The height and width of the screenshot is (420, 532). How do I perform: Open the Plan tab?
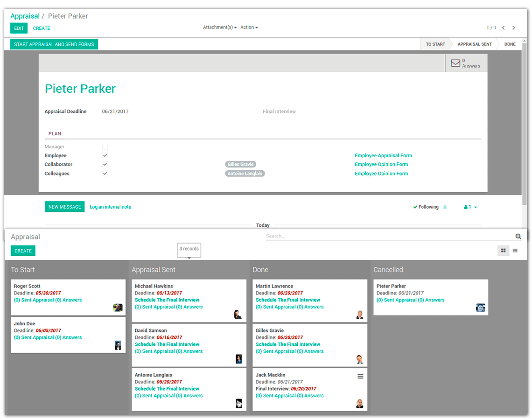point(55,134)
